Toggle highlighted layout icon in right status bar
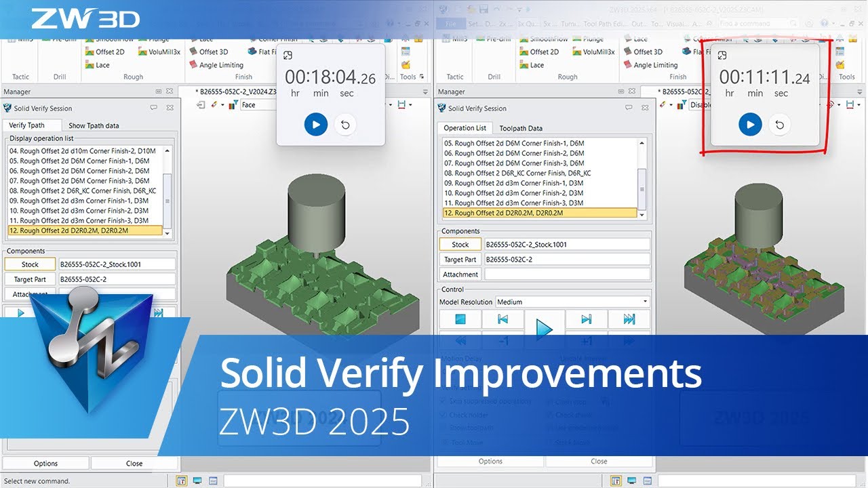The image size is (868, 488). click(x=616, y=481)
